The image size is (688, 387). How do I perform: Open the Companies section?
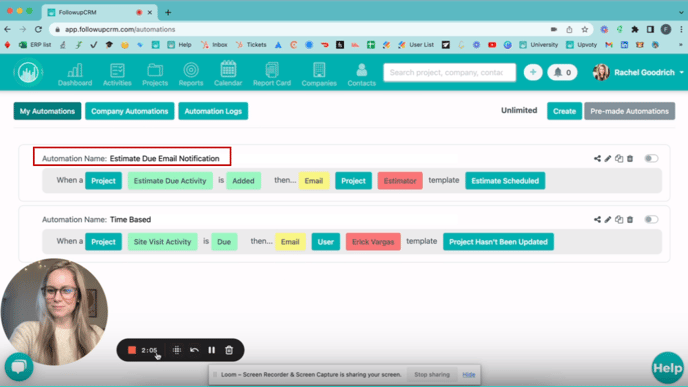tap(319, 74)
